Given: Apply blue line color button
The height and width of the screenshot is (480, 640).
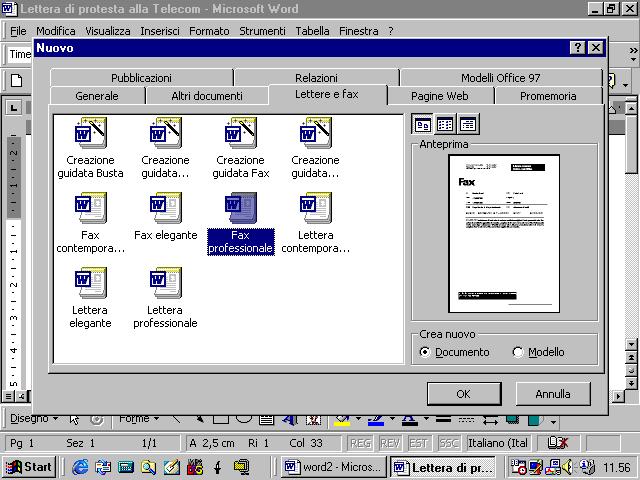Looking at the screenshot, I should tap(376, 420).
